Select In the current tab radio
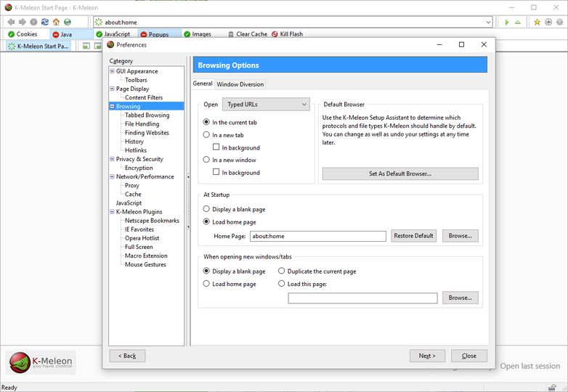The height and width of the screenshot is (392, 568). pyautogui.click(x=206, y=122)
